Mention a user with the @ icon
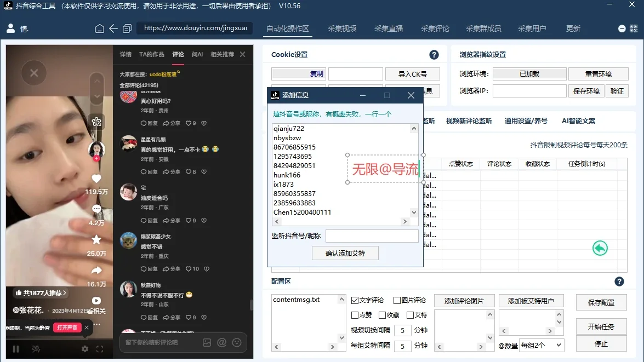This screenshot has height=362, width=644. point(222,342)
